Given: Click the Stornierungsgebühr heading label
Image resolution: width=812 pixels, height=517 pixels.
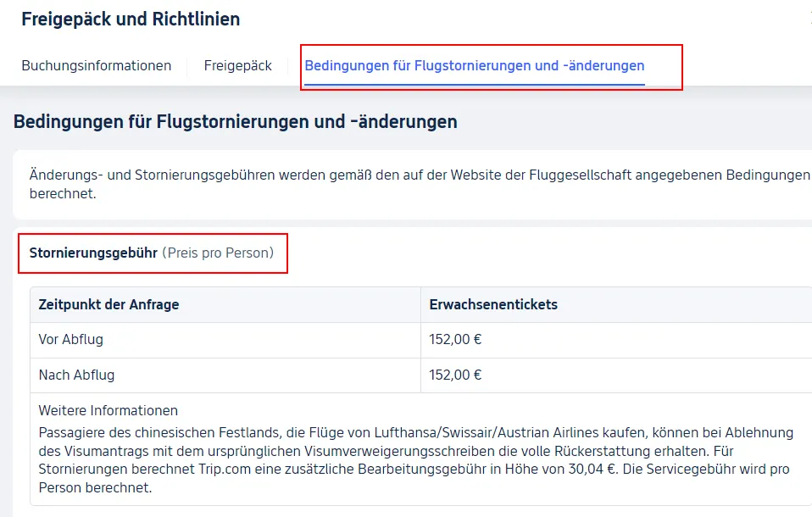Looking at the screenshot, I should pos(93,253).
